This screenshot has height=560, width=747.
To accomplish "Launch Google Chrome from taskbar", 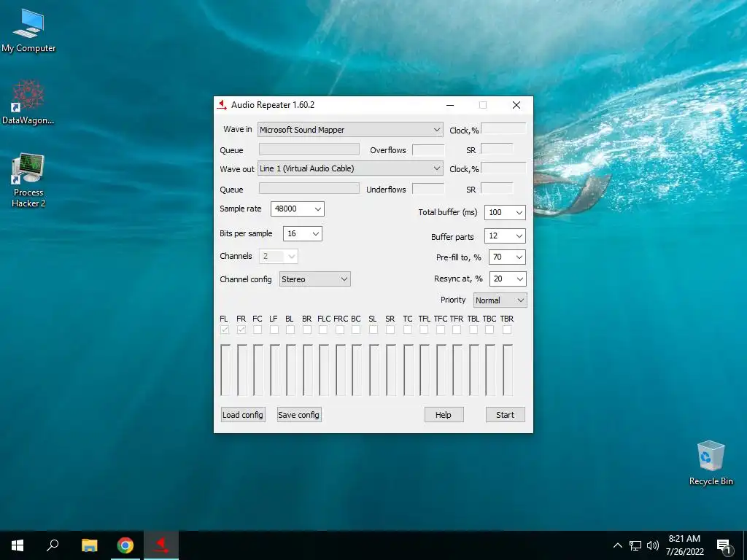I will [125, 545].
